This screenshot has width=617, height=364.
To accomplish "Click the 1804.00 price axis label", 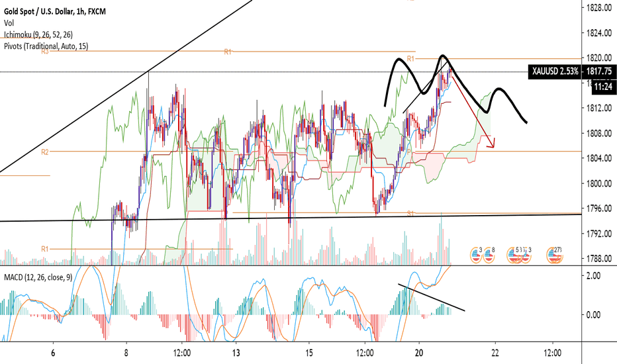I will [x=598, y=158].
